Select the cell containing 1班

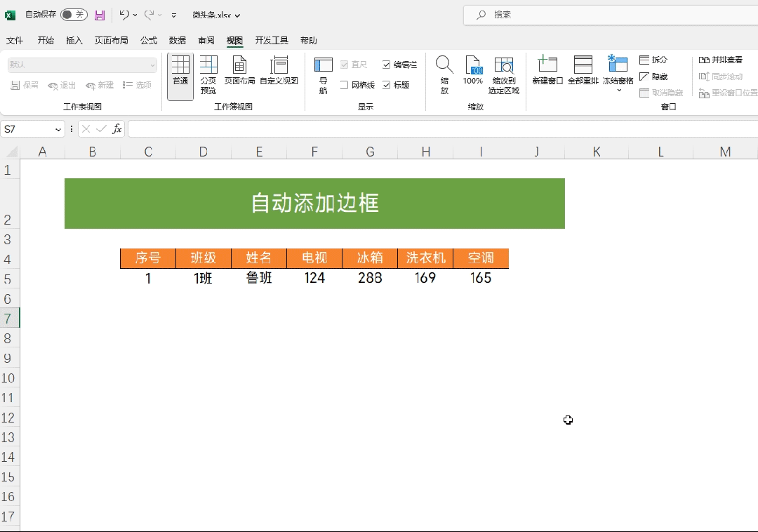204,279
